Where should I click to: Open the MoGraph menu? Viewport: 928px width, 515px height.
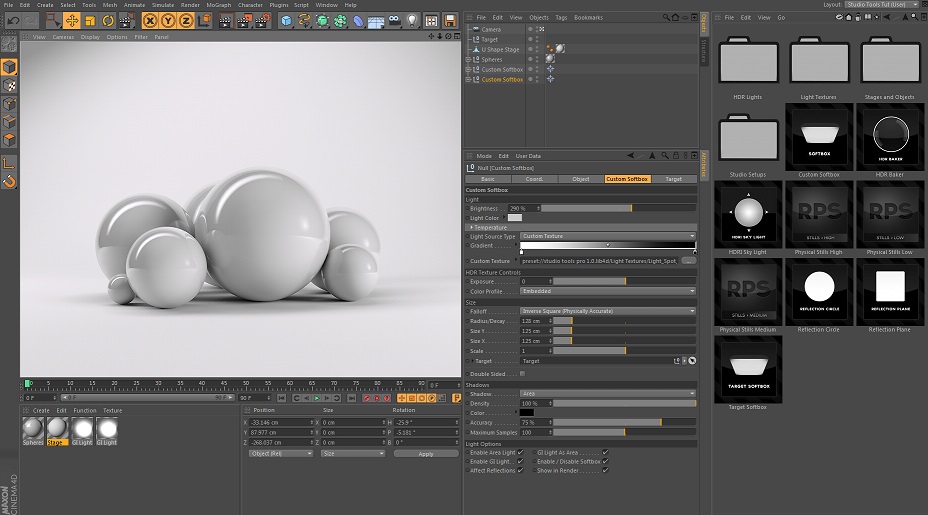(x=218, y=5)
